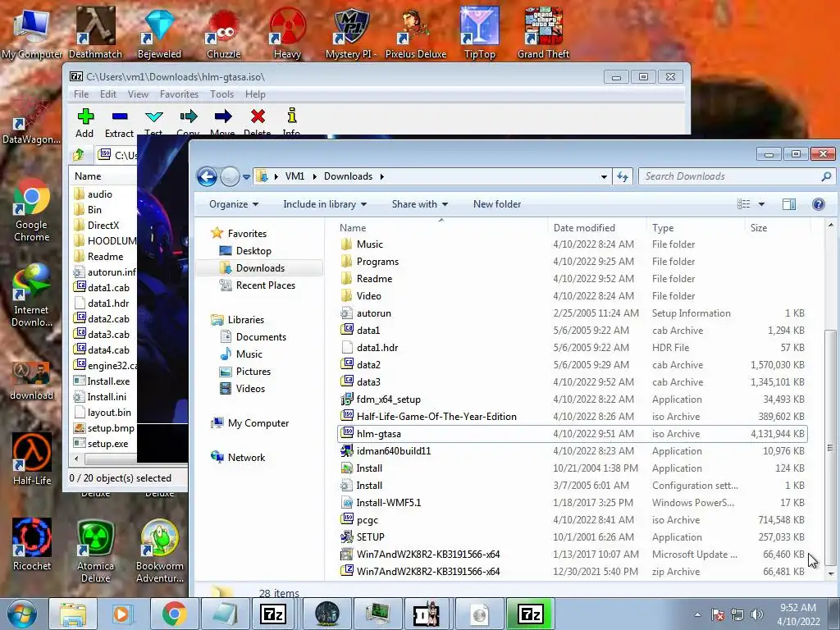The width and height of the screenshot is (840, 630).
Task: Open the Ricochet desktop shortcut
Action: (32, 545)
